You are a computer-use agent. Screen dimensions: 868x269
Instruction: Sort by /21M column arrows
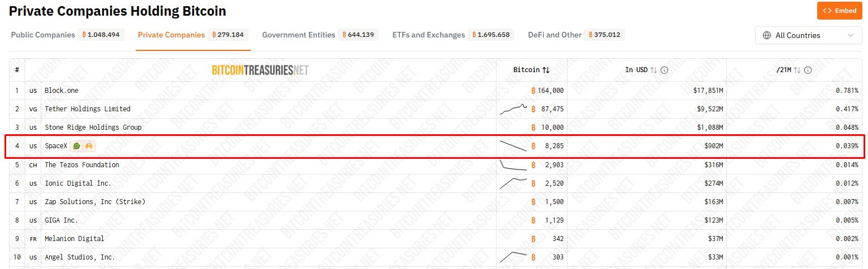[x=798, y=70]
